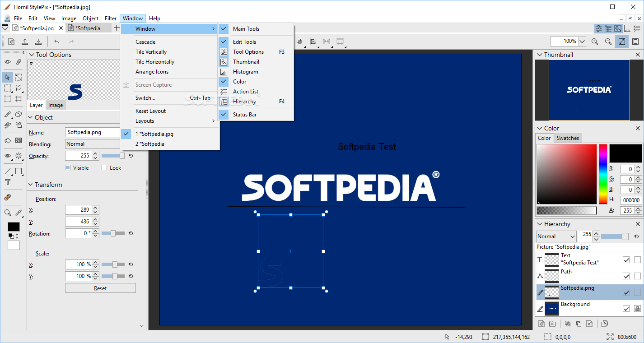Click the new layer icon in Hierarchy panel
This screenshot has width=644, height=343.
541,324
